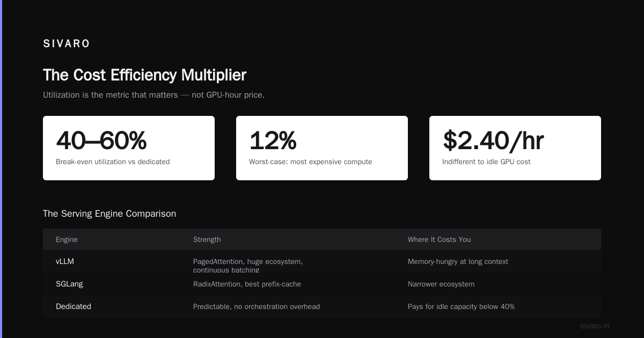This screenshot has height=338, width=644.
Task: Click the PagedAttention strength cell
Action: tap(248, 266)
